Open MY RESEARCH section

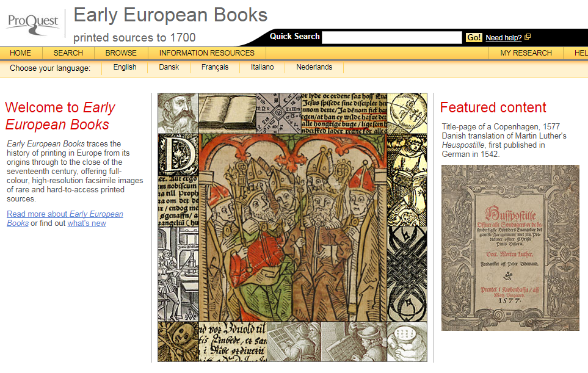pos(526,53)
